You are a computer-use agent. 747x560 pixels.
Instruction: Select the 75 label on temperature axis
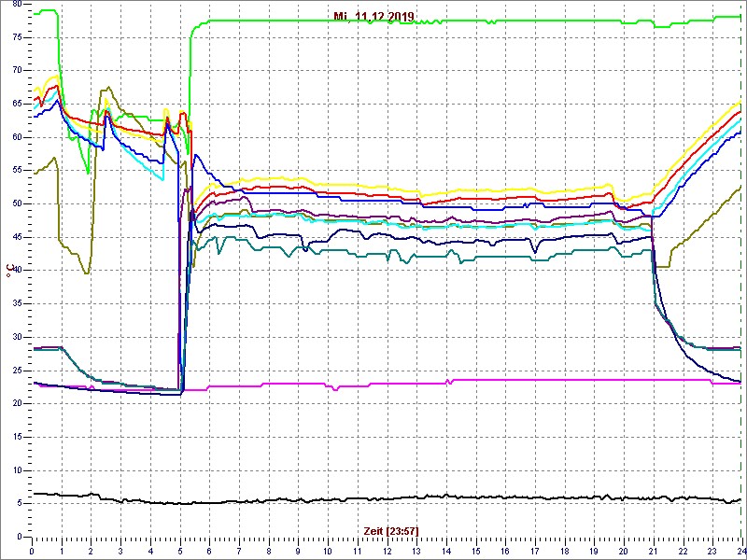17,37
